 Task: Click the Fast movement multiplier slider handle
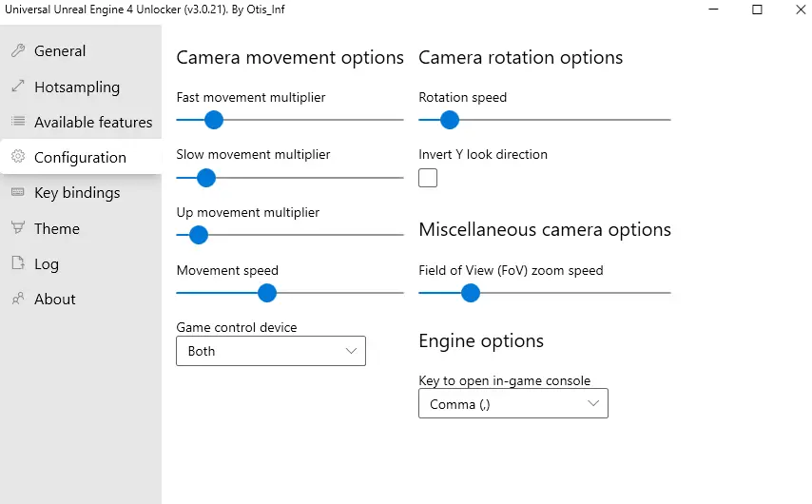click(213, 120)
